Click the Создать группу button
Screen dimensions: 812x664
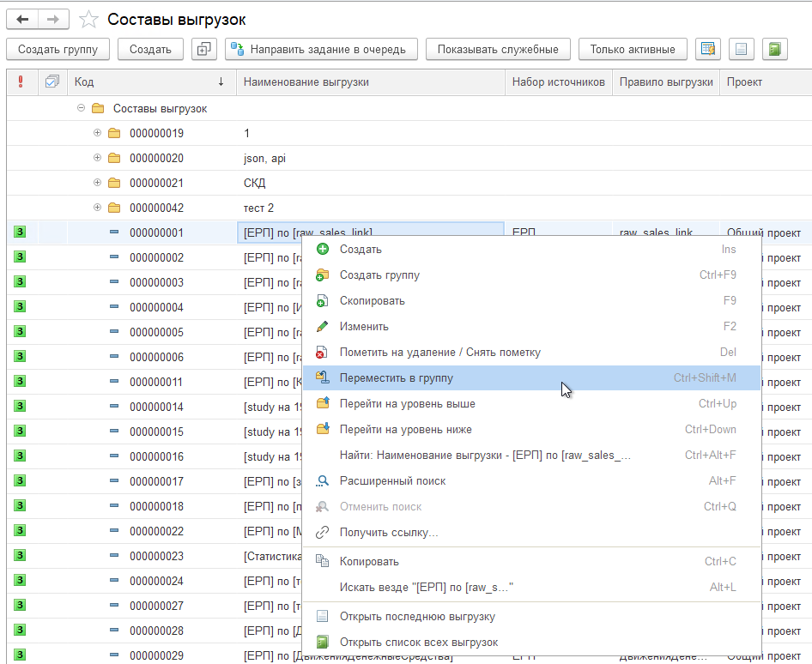pos(58,49)
